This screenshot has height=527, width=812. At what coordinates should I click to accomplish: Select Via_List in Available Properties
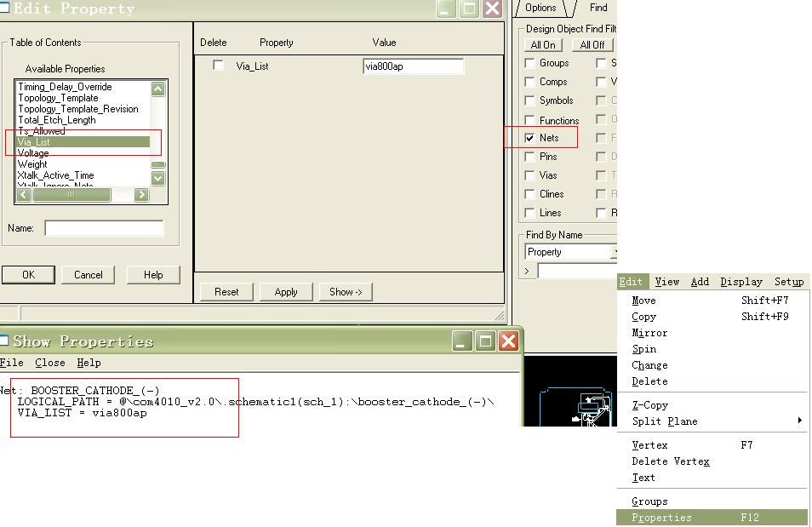(83, 142)
